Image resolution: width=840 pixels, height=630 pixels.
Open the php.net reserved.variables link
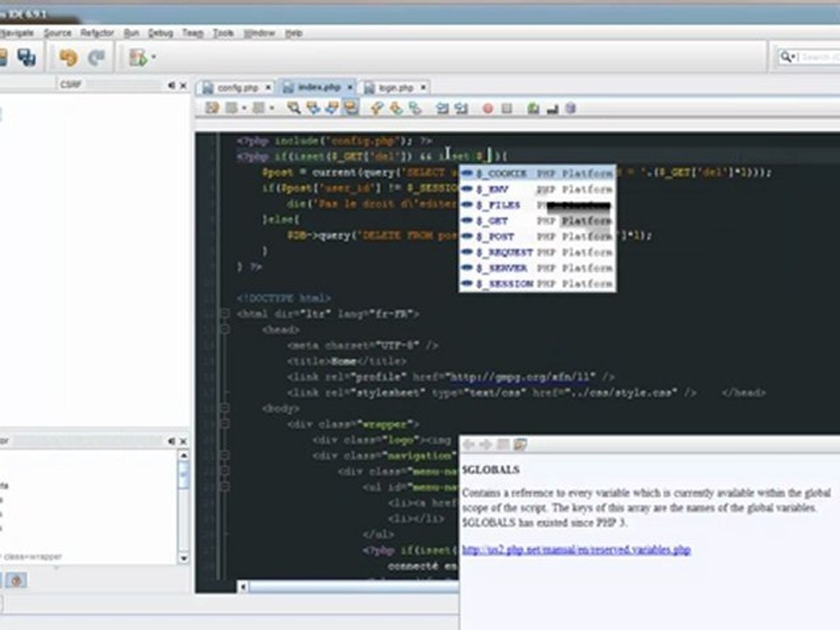point(577,550)
